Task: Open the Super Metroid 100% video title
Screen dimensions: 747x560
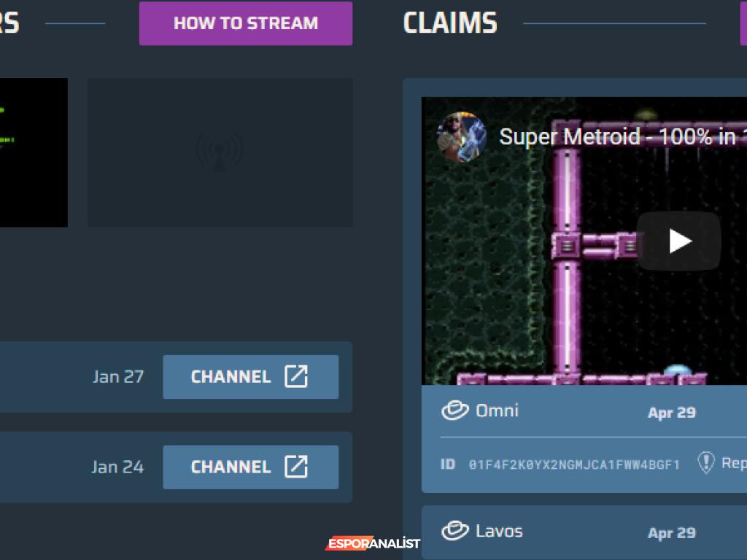Action: tap(622, 137)
